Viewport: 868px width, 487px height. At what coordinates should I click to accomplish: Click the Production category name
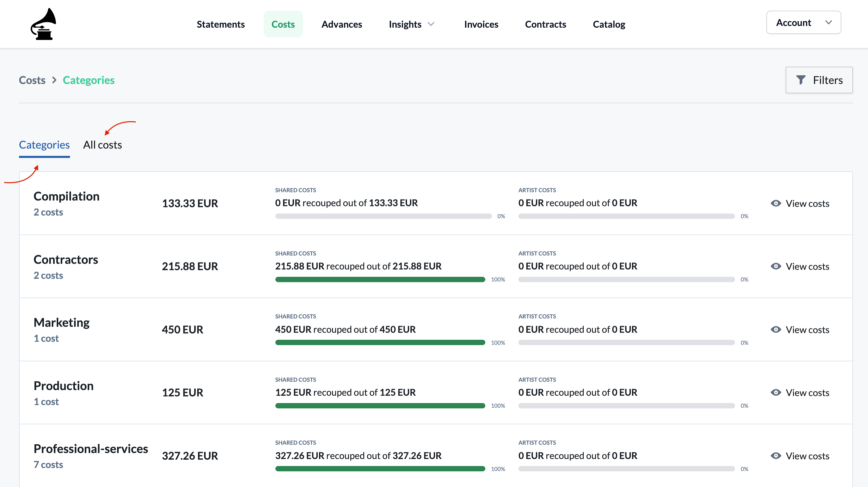click(64, 386)
